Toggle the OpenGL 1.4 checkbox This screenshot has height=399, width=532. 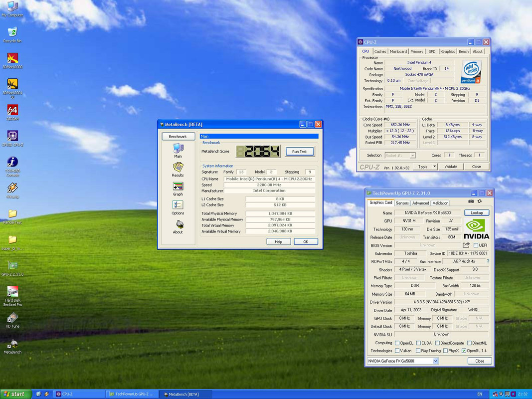[x=464, y=351]
